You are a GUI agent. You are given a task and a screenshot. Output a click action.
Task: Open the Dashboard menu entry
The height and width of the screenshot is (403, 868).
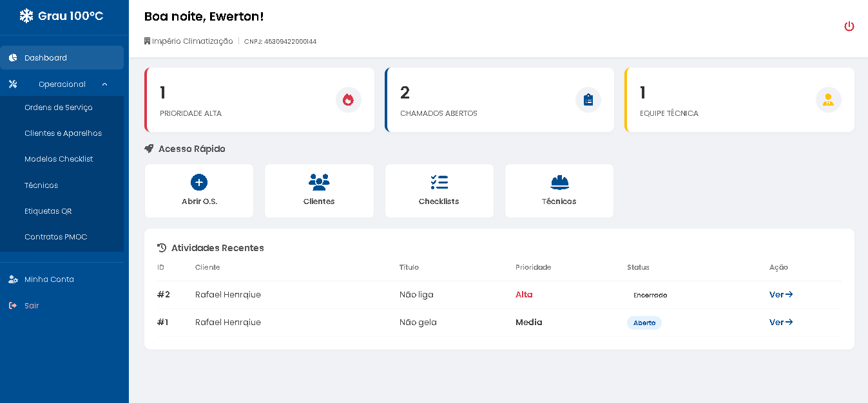[45, 58]
